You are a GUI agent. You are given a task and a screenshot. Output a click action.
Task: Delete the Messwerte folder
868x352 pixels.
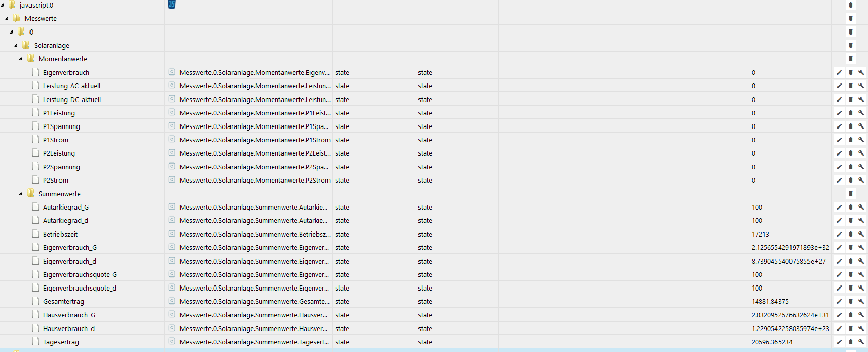pyautogui.click(x=850, y=18)
